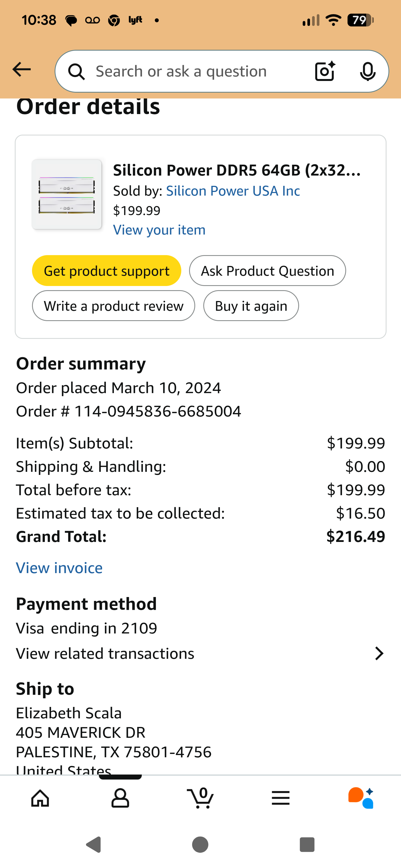401x868 pixels.
Task: Tap the RAM product thumbnail image
Action: (67, 194)
